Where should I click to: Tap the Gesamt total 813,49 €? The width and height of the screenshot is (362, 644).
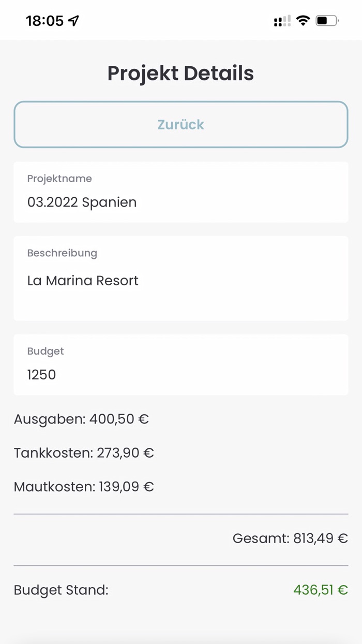click(291, 538)
